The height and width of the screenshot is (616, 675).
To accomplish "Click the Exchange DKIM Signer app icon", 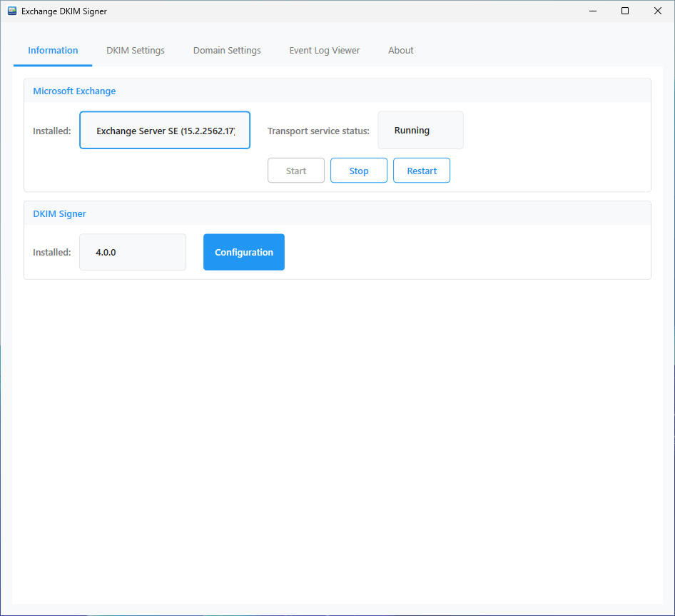I will coord(12,11).
